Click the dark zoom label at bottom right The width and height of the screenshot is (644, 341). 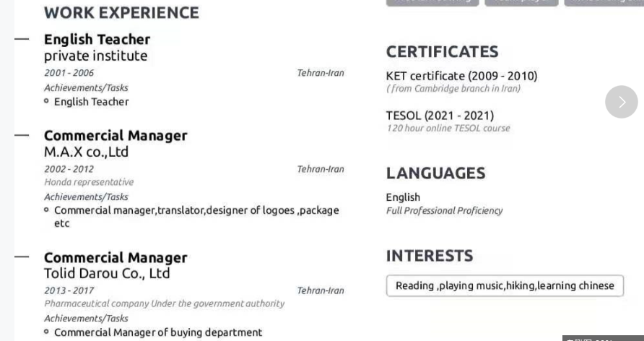(602, 338)
